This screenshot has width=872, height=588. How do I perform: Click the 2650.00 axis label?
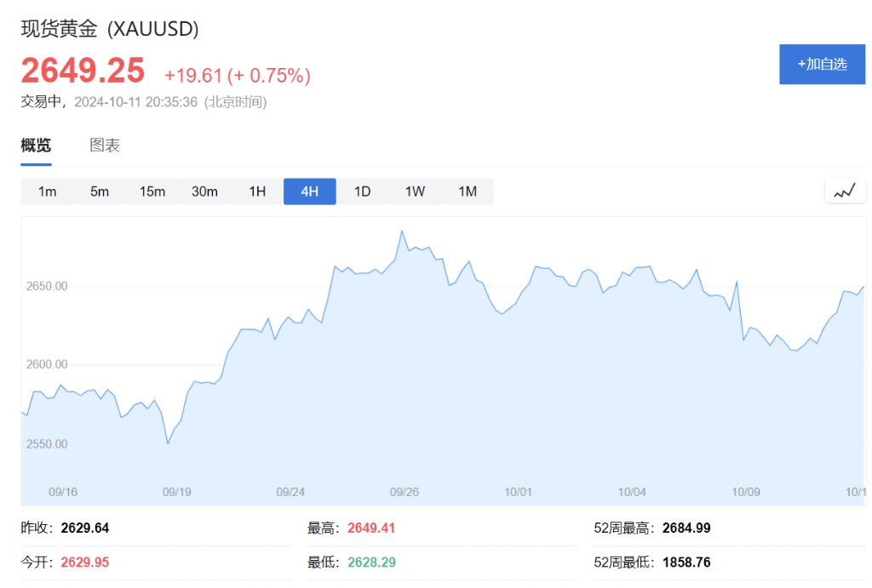[x=46, y=286]
